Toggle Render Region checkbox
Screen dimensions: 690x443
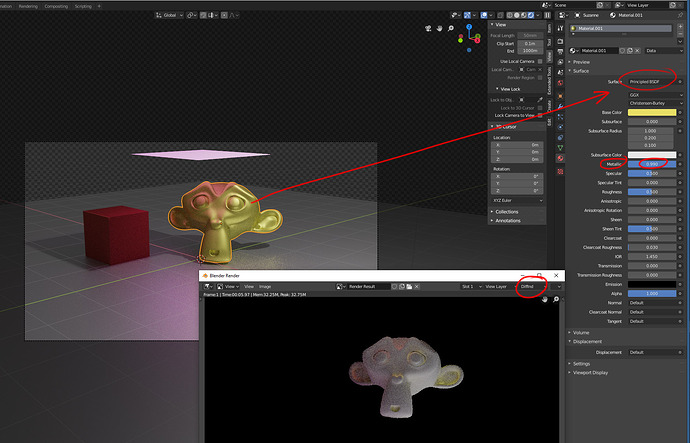540,77
